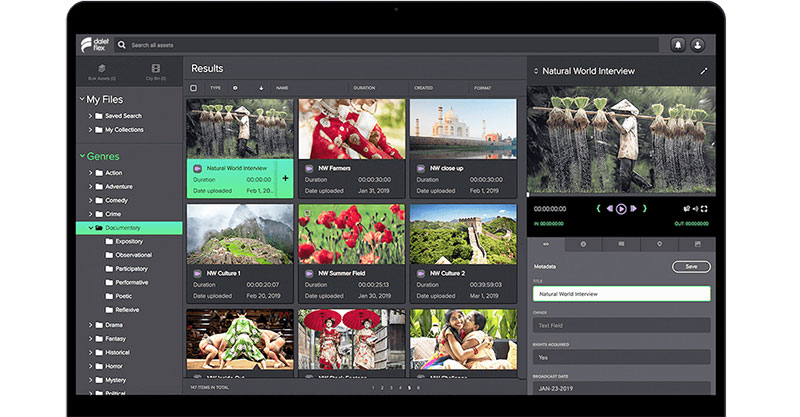Click the video type icon on NW Culture 2 card
800x417 pixels.
pyautogui.click(x=420, y=274)
